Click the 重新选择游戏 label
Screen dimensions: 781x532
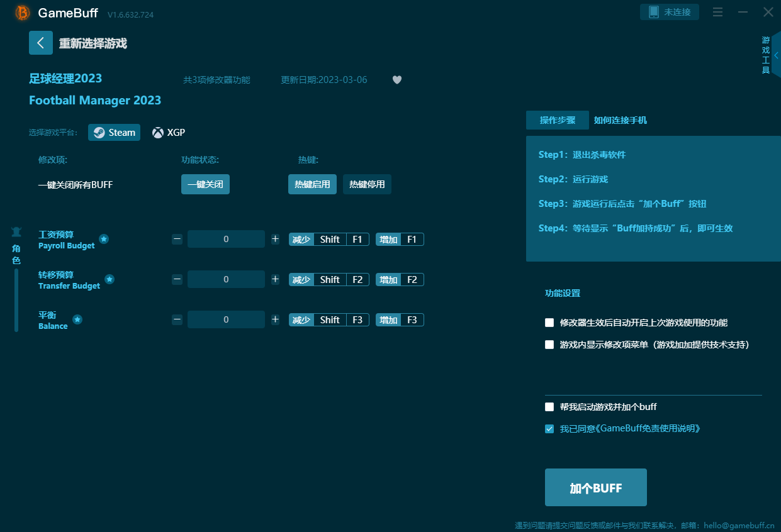coord(93,43)
